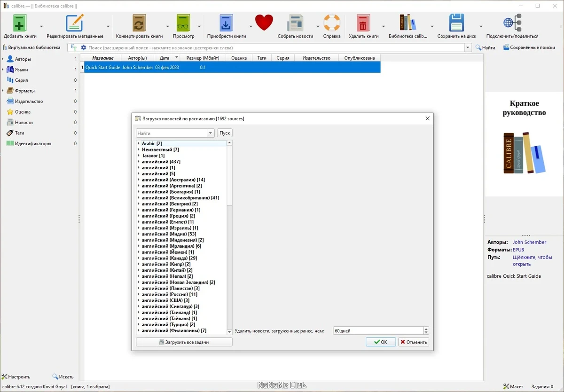Select Идентификаторы in the tag browser
Screen dimensions: 564x392
[x=33, y=144]
